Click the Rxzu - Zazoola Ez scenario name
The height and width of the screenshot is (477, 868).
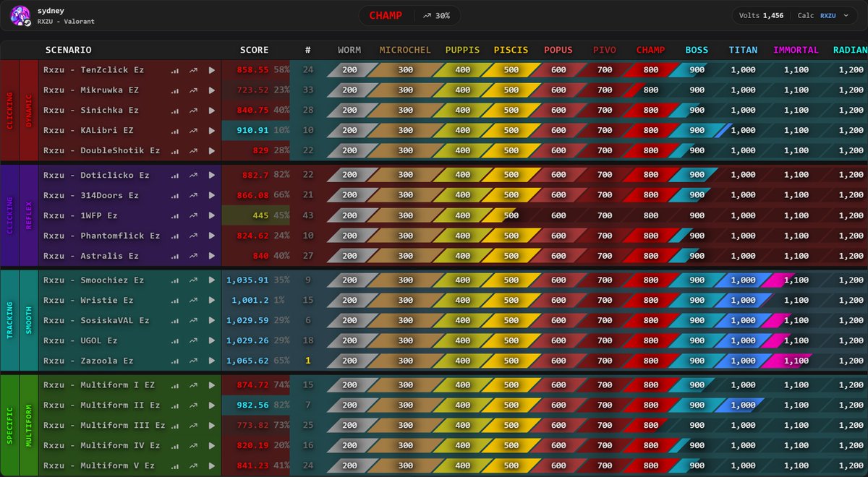(88, 361)
